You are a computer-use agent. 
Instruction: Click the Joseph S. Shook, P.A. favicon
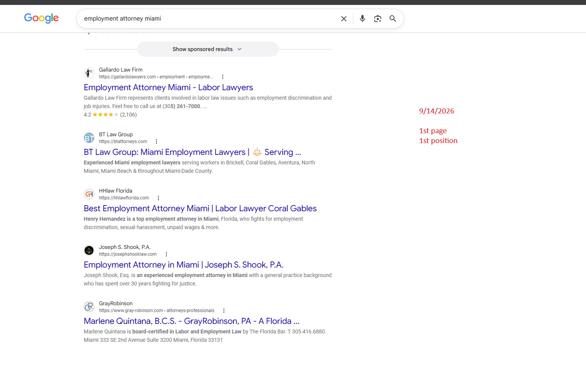point(89,250)
